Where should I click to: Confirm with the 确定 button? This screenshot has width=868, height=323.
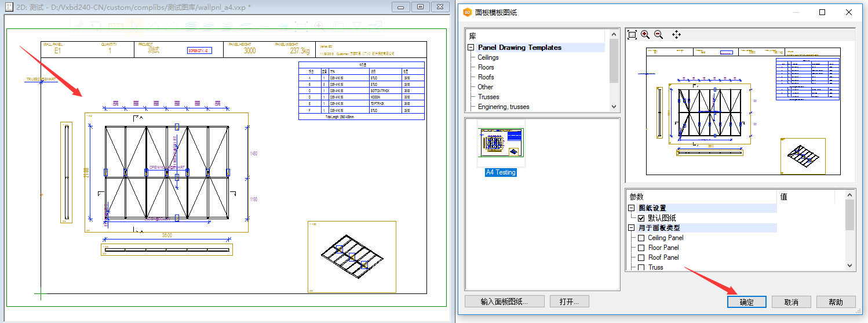click(747, 302)
